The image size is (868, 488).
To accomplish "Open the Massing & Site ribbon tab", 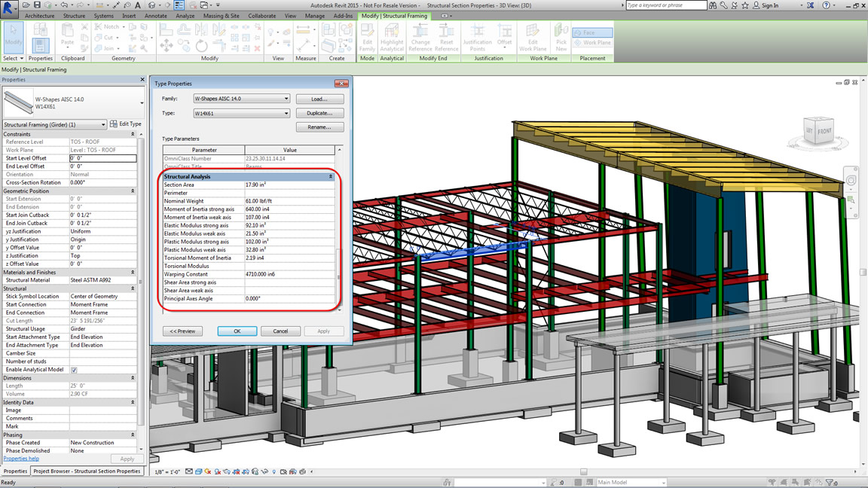I will point(221,16).
